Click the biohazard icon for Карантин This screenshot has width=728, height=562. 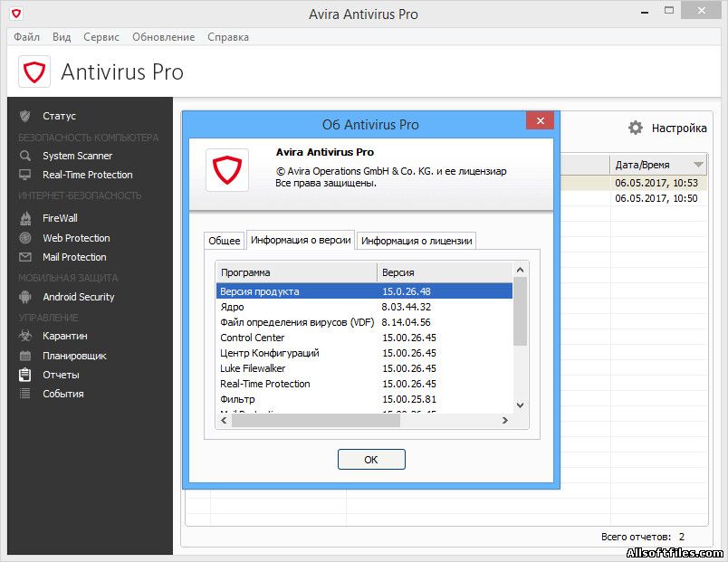tap(25, 336)
